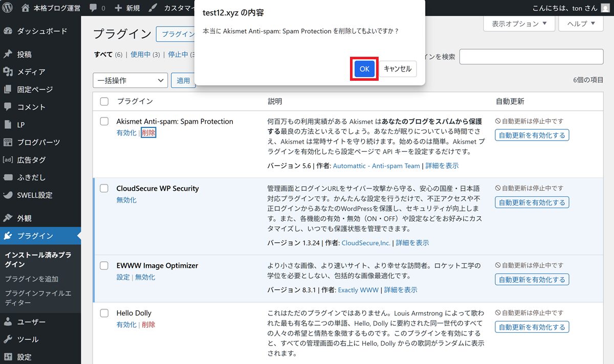The height and width of the screenshot is (364, 614).
Task: Check the Akismet Anti-spam plugin checkbox
Action: [104, 122]
